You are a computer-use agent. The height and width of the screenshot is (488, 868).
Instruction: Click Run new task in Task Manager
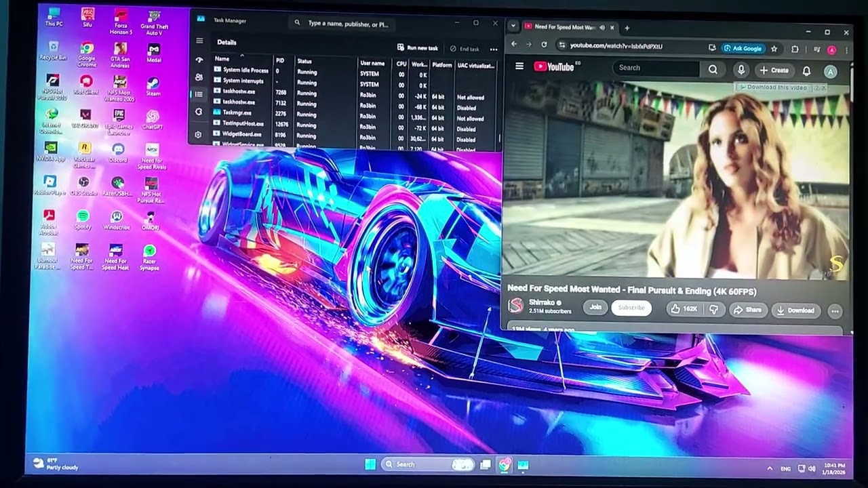[x=417, y=48]
